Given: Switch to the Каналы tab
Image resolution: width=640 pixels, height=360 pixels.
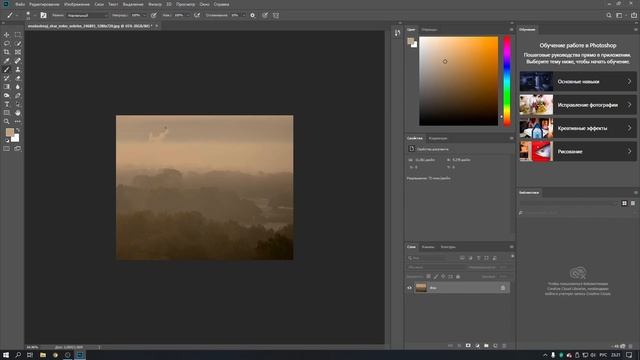Looking at the screenshot, I should (x=428, y=247).
